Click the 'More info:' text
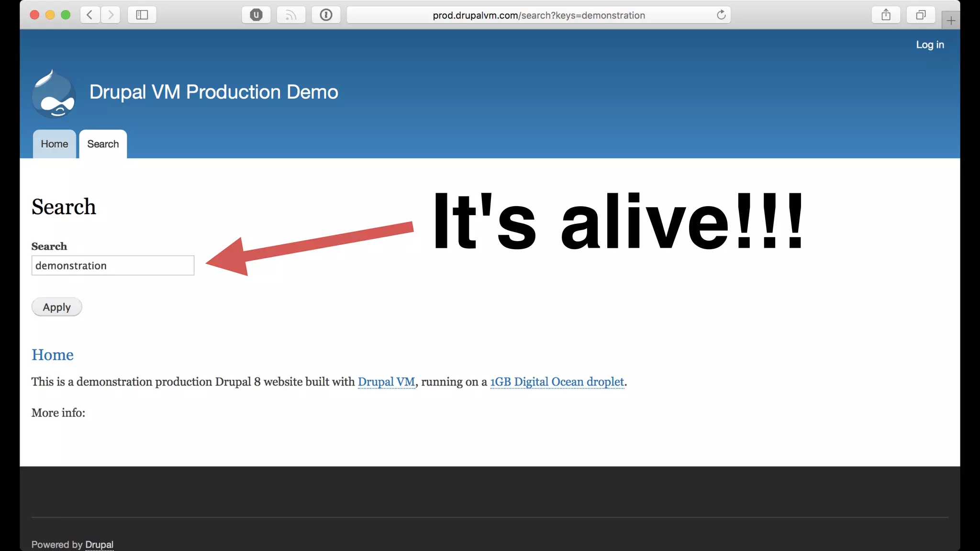 coord(58,413)
